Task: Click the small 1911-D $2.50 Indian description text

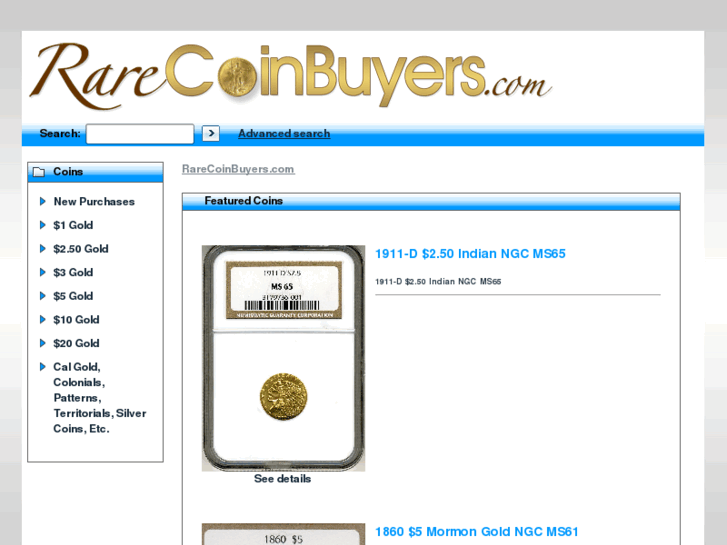Action: [438, 282]
